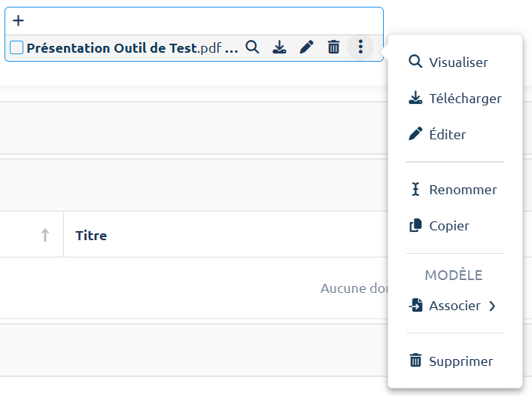Viewport: 532px width, 396px height.
Task: Click the download icon in the file row
Action: click(279, 47)
